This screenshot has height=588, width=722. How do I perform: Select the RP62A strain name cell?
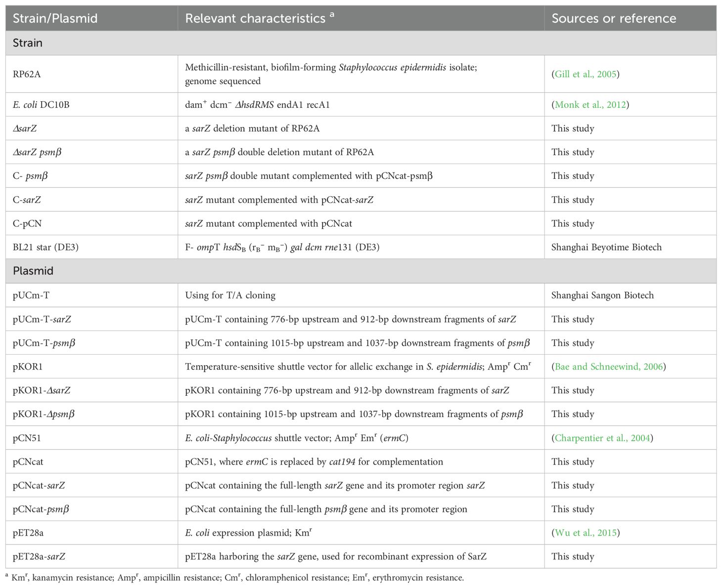[91, 74]
